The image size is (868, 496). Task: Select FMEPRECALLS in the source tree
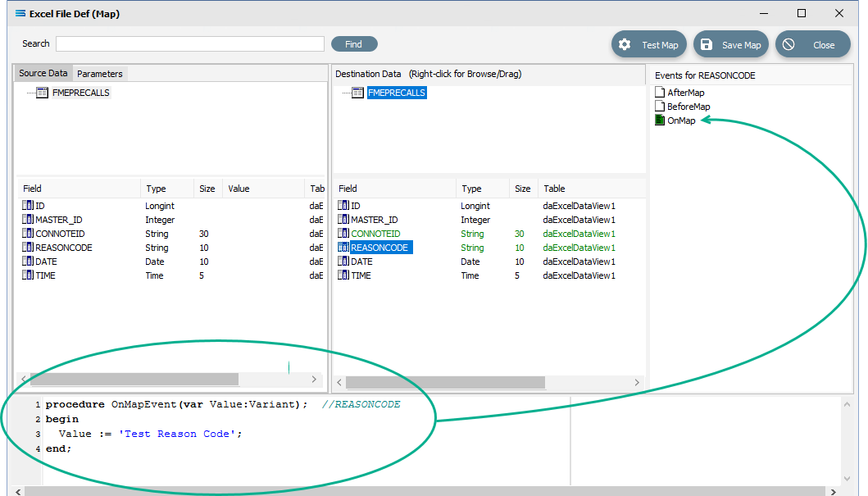[81, 93]
